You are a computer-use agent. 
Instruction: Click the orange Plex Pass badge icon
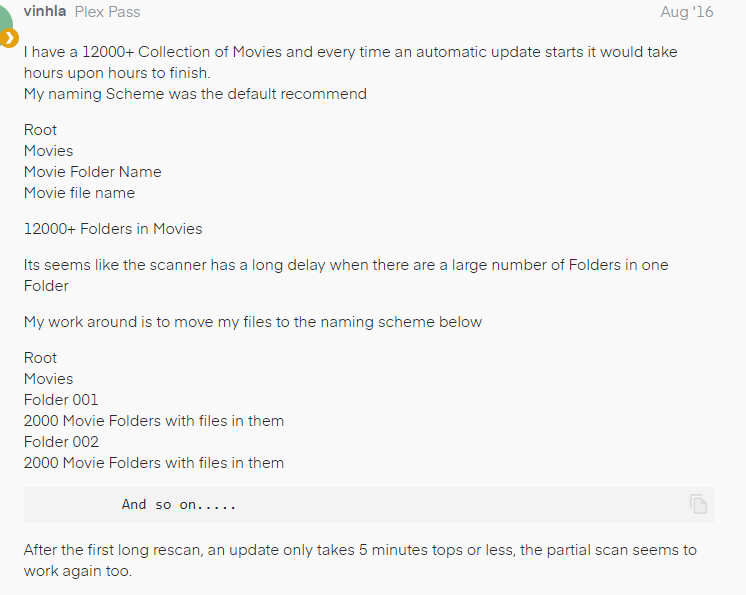click(9, 39)
